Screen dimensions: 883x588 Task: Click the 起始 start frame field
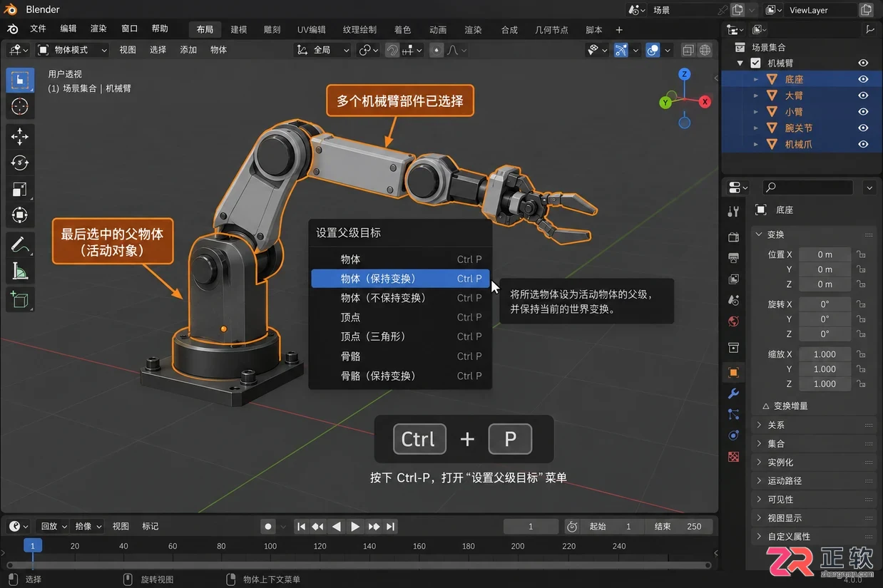click(x=611, y=527)
